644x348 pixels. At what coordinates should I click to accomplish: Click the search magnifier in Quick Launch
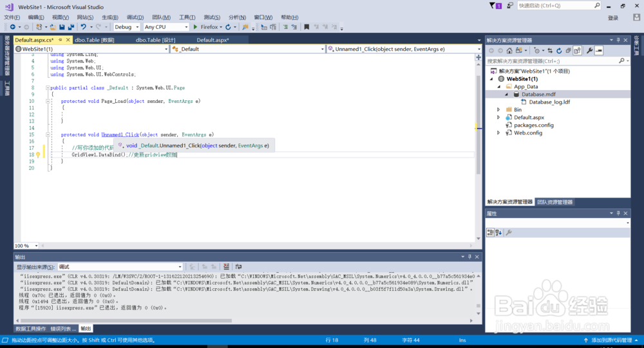(x=597, y=5)
